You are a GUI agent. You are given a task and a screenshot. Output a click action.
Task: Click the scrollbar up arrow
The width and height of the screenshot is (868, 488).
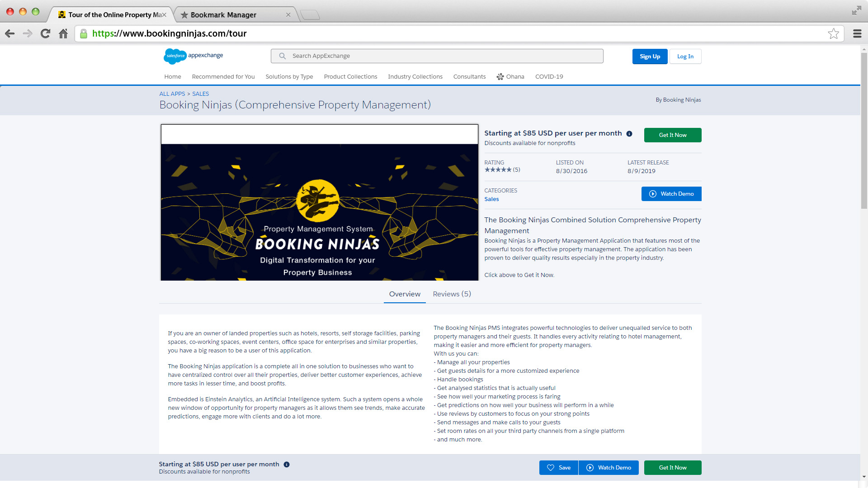864,49
